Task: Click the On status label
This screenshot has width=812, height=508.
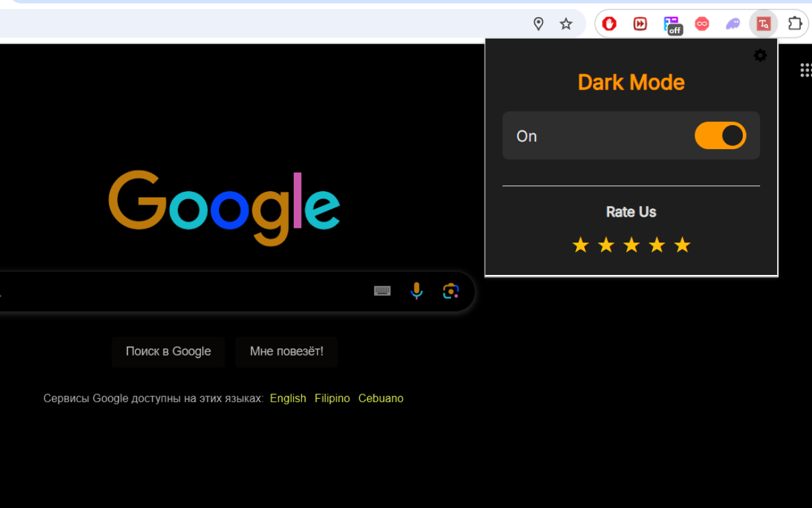Action: [x=527, y=136]
